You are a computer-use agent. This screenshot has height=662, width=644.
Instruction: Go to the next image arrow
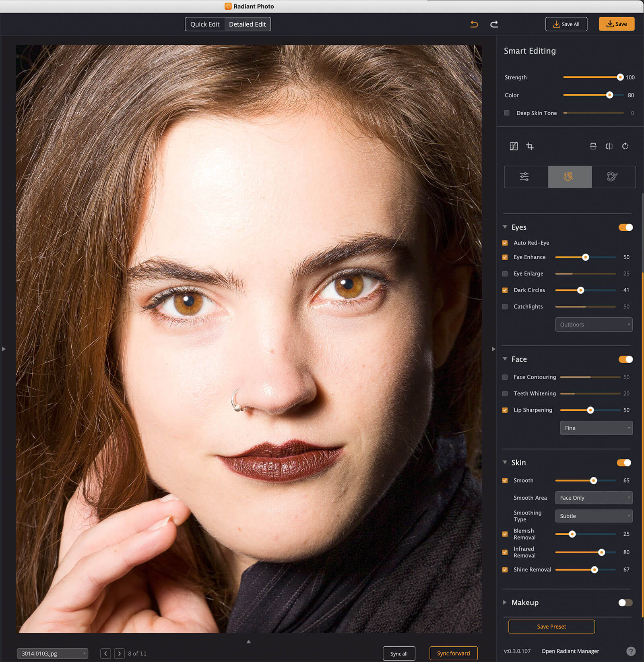119,653
